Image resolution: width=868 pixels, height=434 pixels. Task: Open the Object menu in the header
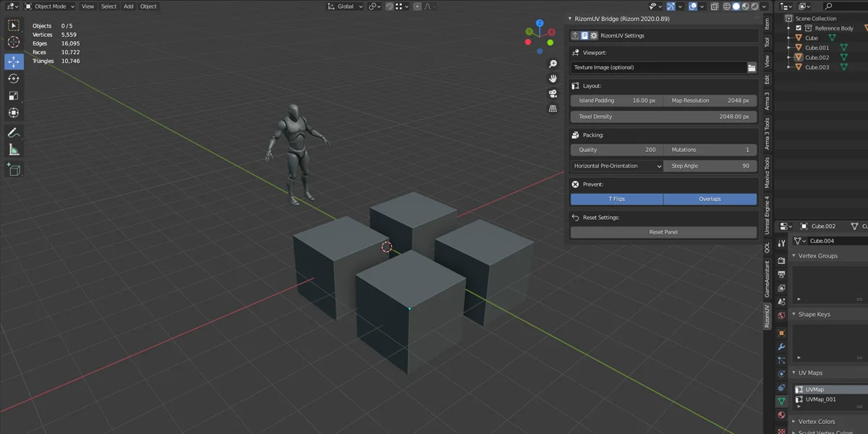click(x=148, y=6)
